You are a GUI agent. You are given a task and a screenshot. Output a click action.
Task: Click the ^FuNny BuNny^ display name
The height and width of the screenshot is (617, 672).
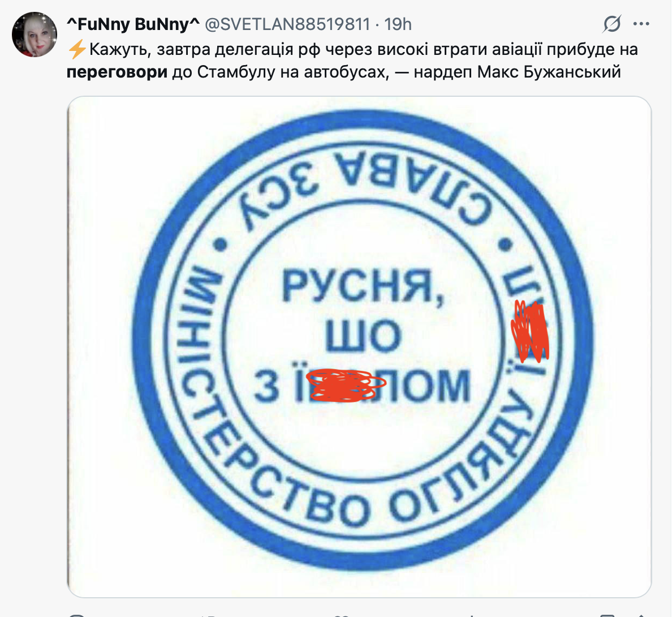click(133, 24)
